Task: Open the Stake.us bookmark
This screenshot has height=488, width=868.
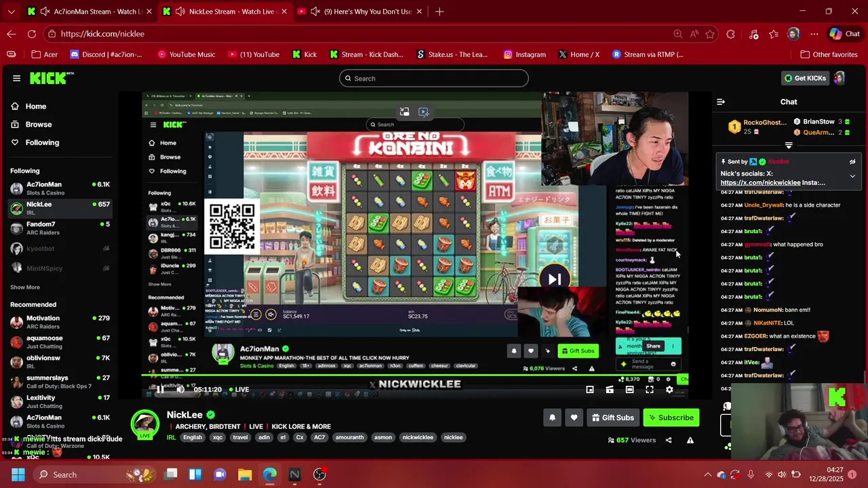Action: 452,54
